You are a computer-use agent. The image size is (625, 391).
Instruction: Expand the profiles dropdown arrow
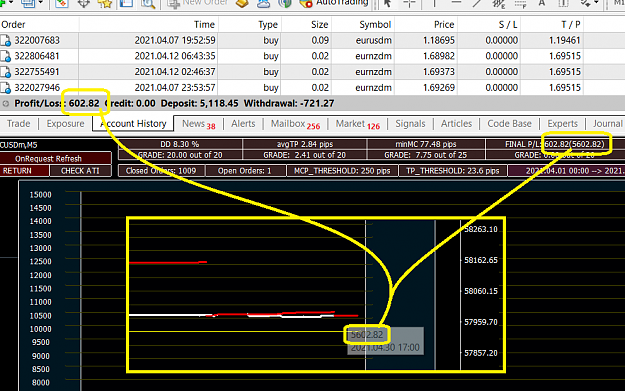tap(41, 2)
